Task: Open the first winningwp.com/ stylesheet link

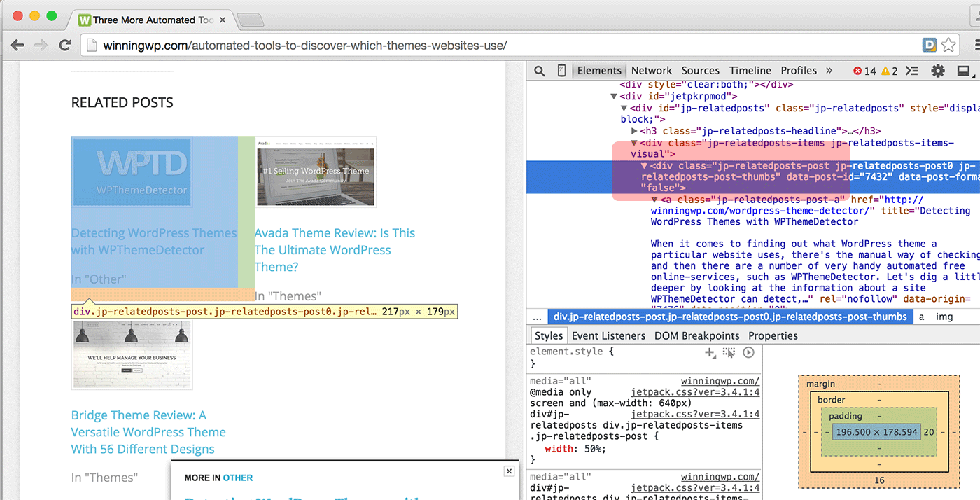Action: click(720, 381)
